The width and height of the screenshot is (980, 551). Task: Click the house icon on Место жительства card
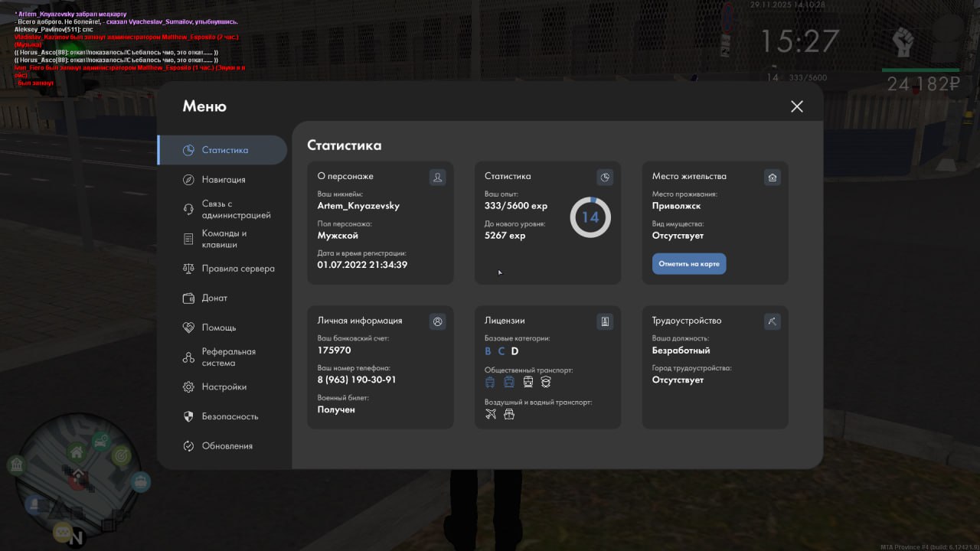(x=772, y=178)
